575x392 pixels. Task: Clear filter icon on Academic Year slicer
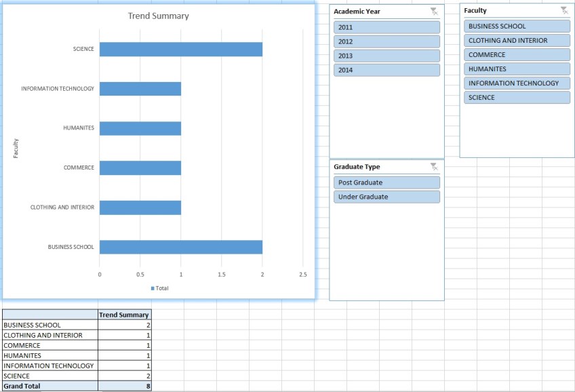434,12
